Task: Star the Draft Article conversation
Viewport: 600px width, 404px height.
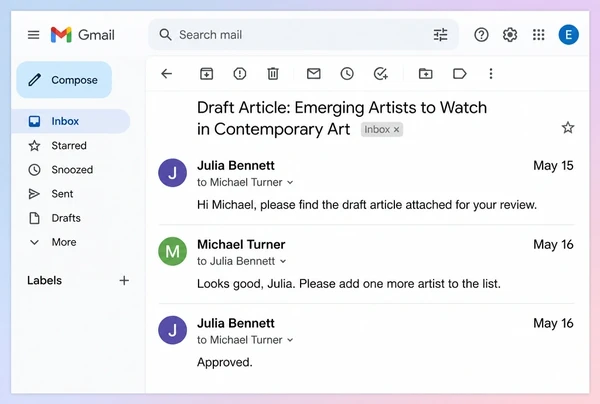Action: [568, 127]
